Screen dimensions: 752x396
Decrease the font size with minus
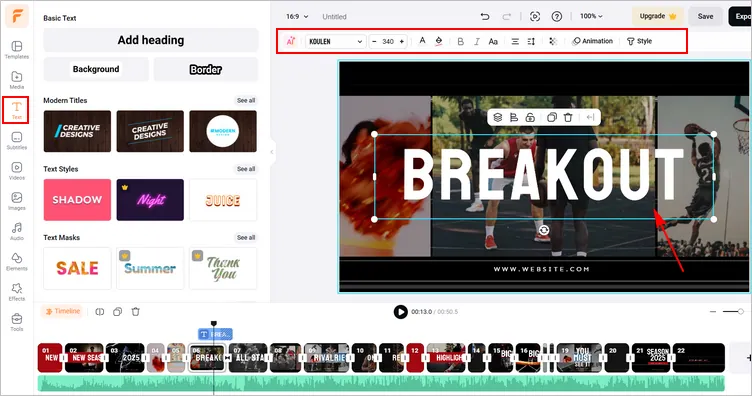pyautogui.click(x=375, y=42)
